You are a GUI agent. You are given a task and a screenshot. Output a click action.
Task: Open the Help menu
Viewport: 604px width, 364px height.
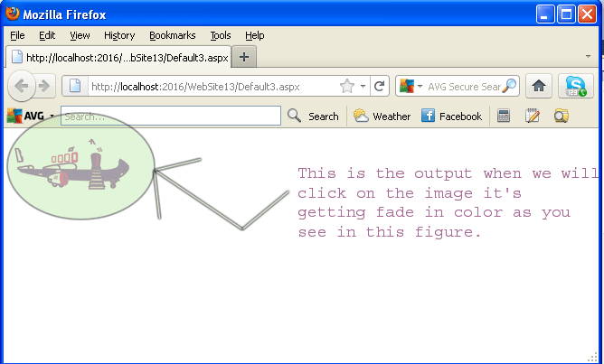coord(255,35)
